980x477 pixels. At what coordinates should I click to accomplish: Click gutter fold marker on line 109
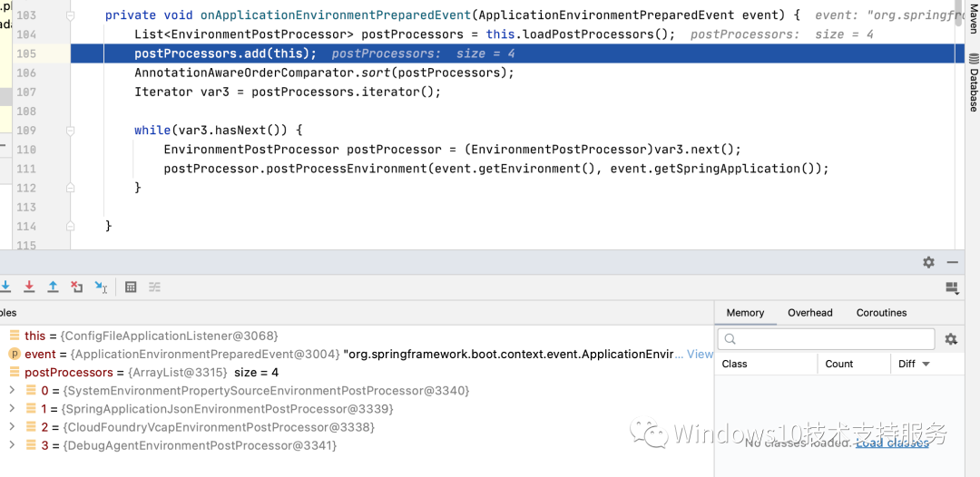[x=70, y=131]
